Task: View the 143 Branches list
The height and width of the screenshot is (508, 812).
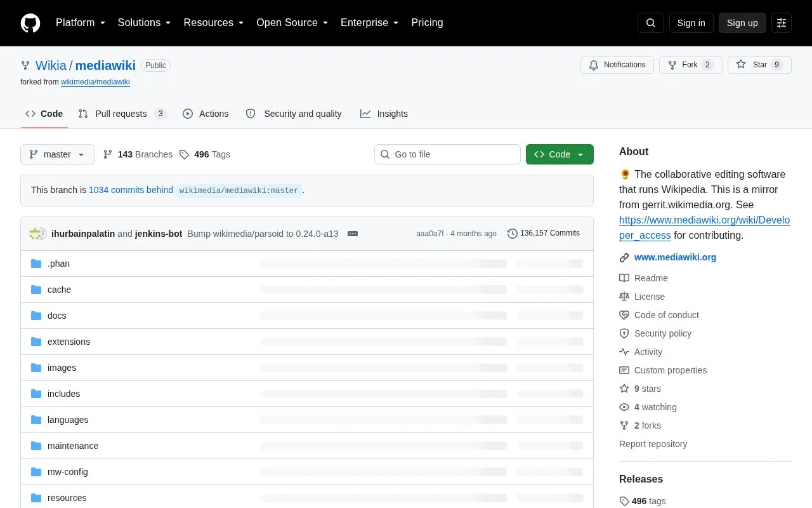Action: coord(138,154)
